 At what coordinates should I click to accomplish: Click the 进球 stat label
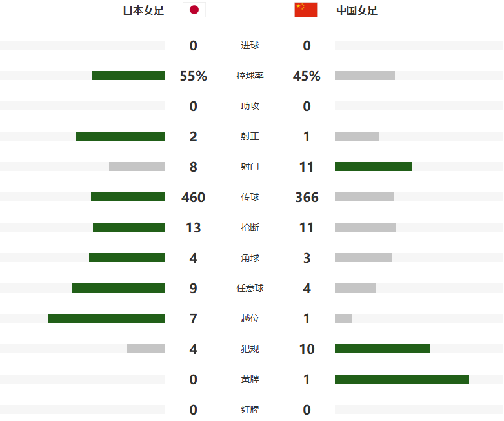click(x=250, y=45)
